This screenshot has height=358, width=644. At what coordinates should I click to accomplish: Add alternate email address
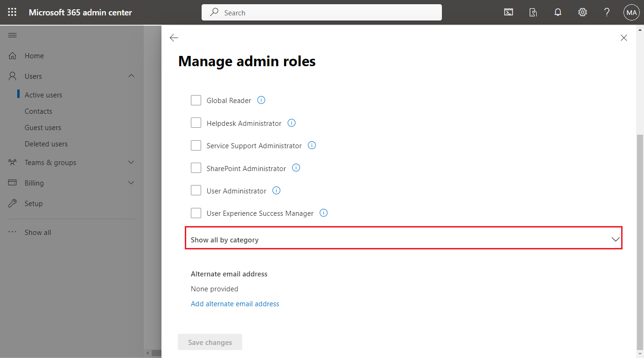pyautogui.click(x=235, y=303)
